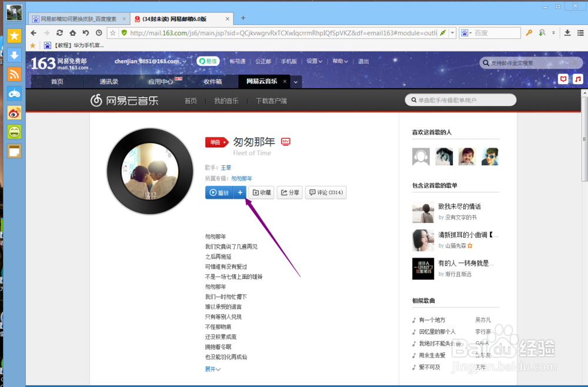Image resolution: width=588 pixels, height=387 pixels.
Task: Click the green compatibility mode icon in address bar
Action: pos(443,33)
